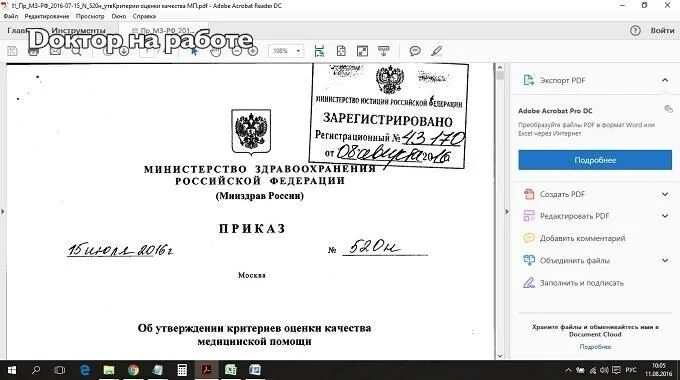Click the Find text magnifier icon
This screenshot has width=680, height=380.
point(76,51)
